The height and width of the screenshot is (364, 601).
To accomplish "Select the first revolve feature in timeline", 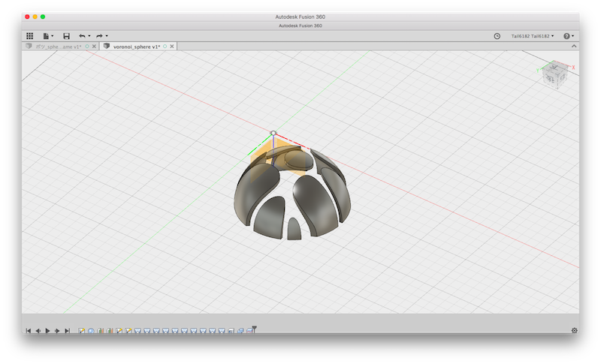I will coord(101,331).
